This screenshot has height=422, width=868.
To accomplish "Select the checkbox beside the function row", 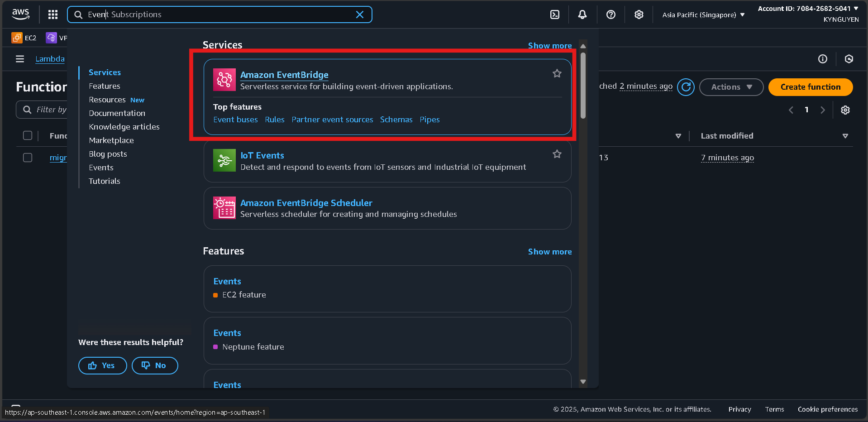I will tap(28, 158).
